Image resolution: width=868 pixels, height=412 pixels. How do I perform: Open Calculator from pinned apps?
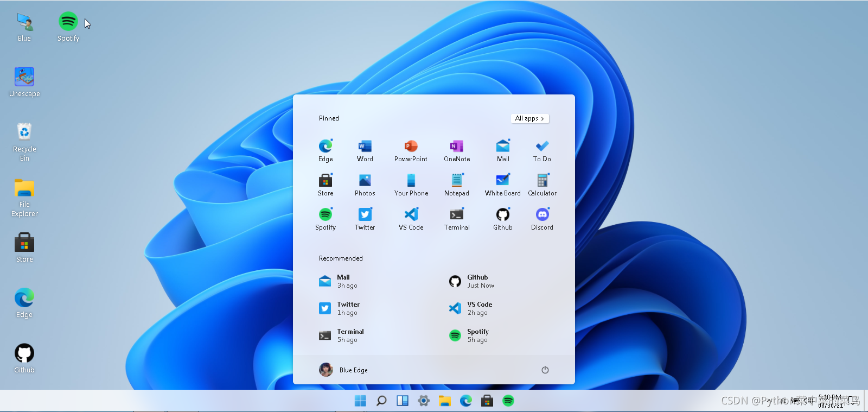coord(542,185)
